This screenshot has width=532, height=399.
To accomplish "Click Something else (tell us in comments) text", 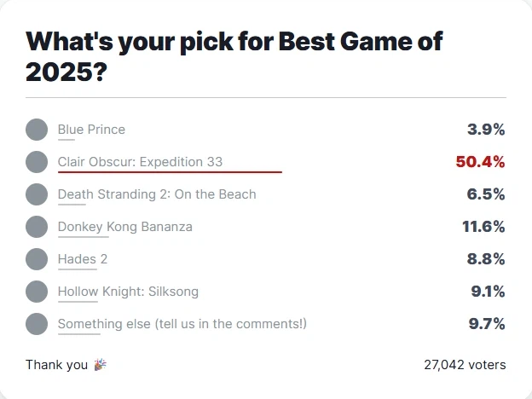I will pos(182,324).
